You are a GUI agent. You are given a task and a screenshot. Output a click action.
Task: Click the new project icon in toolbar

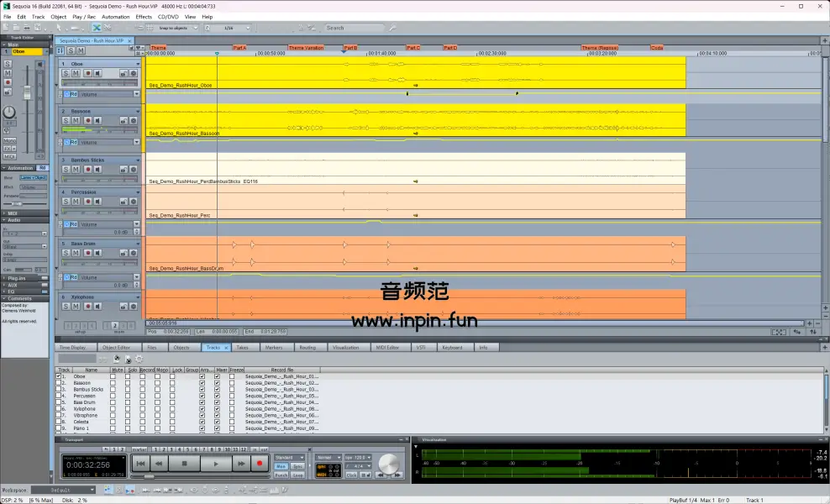point(7,28)
